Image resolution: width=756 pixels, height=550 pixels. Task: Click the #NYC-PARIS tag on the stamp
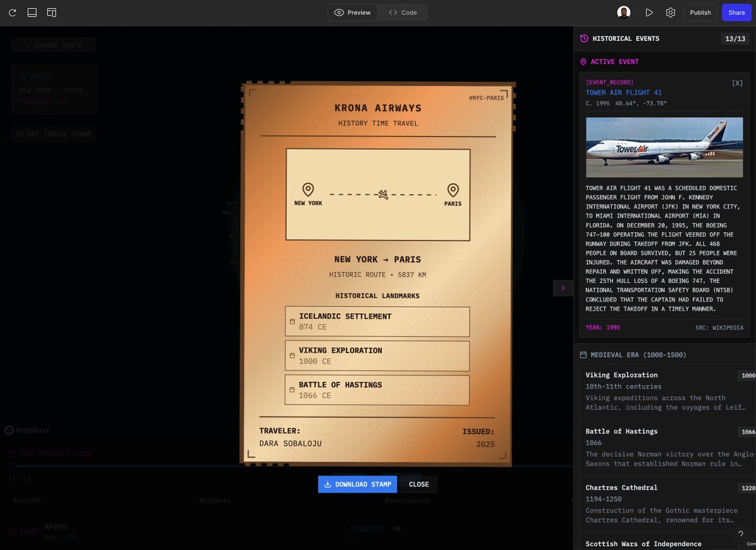click(x=486, y=98)
